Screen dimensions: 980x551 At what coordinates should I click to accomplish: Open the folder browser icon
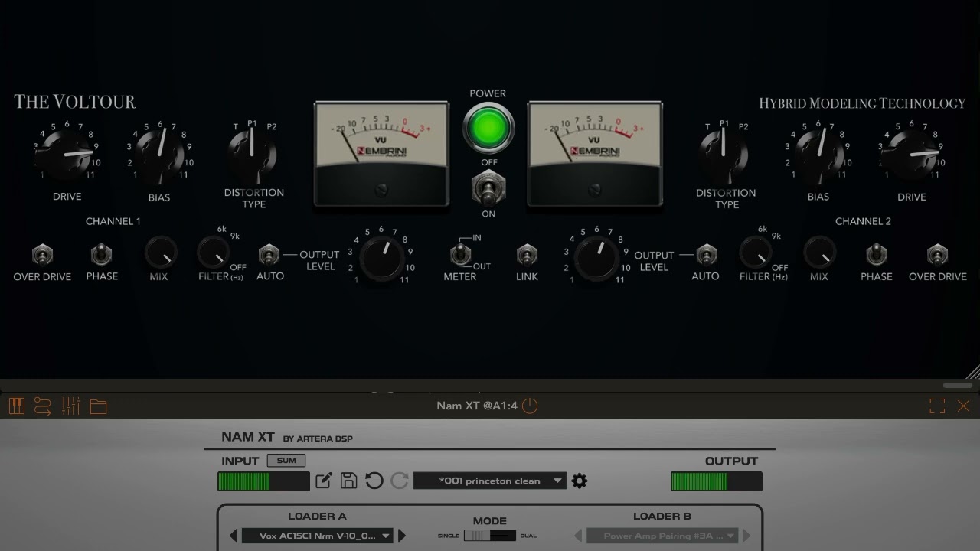click(x=98, y=406)
